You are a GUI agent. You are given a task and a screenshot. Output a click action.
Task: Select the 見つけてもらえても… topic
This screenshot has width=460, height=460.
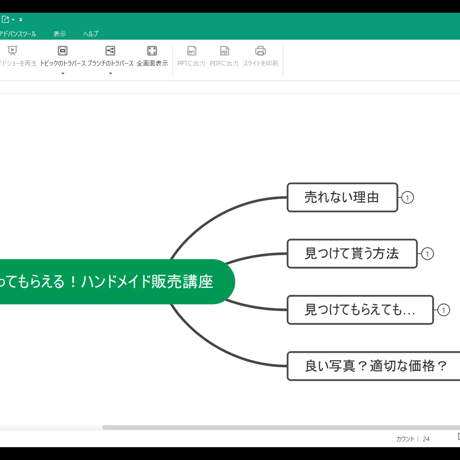pyautogui.click(x=360, y=310)
